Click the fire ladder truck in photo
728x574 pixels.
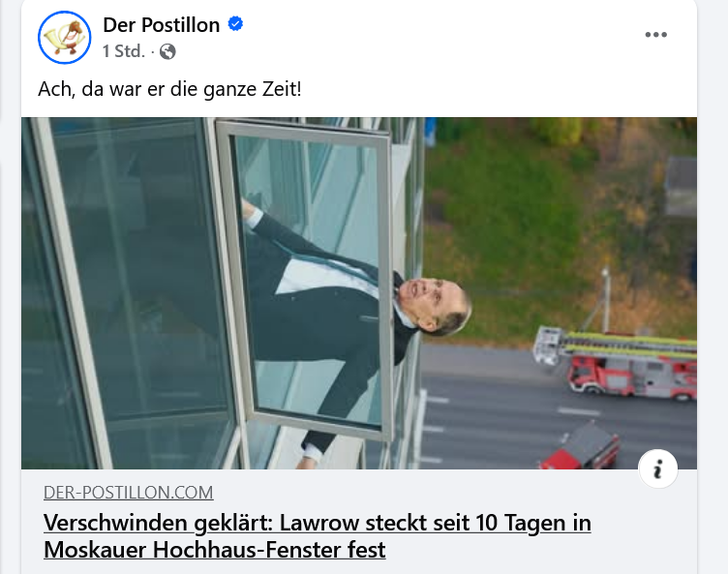(x=615, y=364)
